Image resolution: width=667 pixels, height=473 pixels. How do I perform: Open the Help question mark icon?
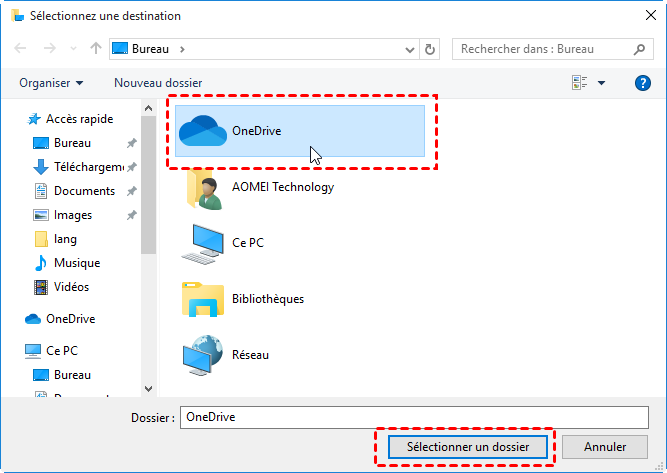point(642,83)
